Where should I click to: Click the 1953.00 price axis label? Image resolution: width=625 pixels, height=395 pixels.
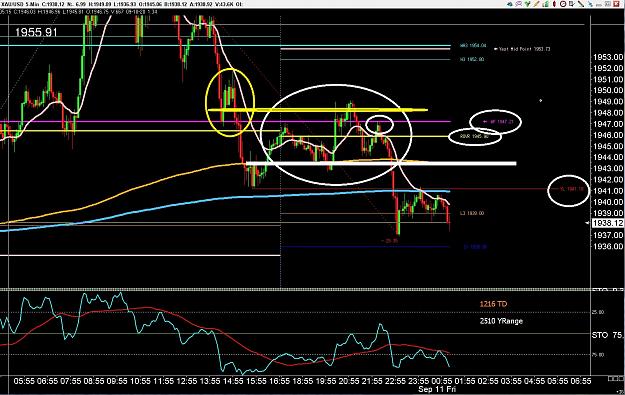tap(607, 57)
